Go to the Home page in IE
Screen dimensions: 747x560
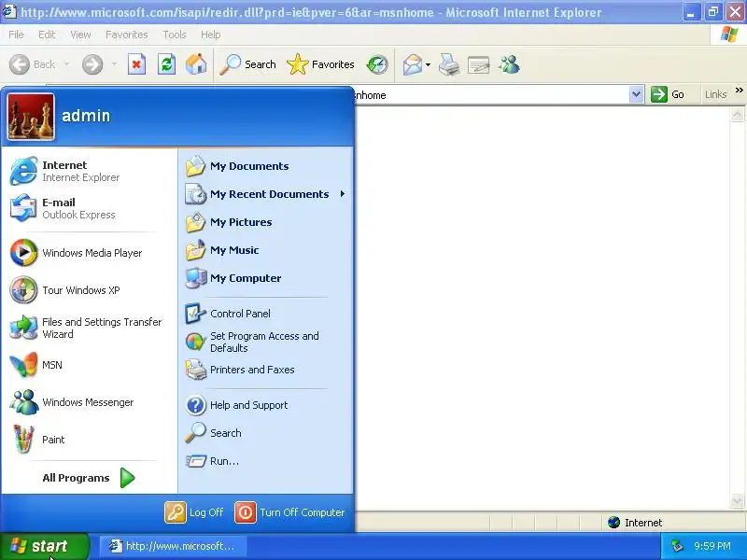196,64
